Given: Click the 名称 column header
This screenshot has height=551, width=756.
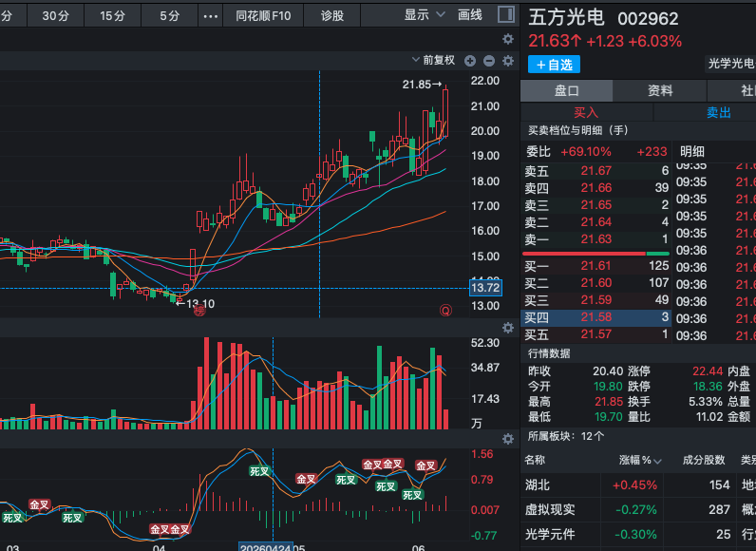Looking at the screenshot, I should point(535,460).
